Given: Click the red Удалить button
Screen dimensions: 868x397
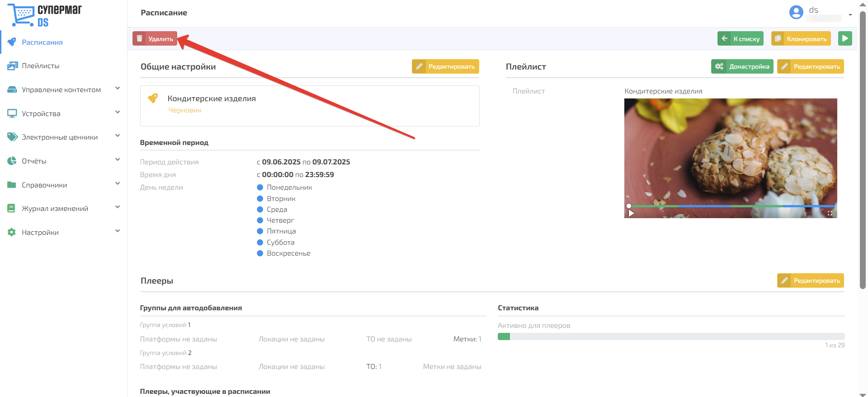Looking at the screenshot, I should (155, 38).
